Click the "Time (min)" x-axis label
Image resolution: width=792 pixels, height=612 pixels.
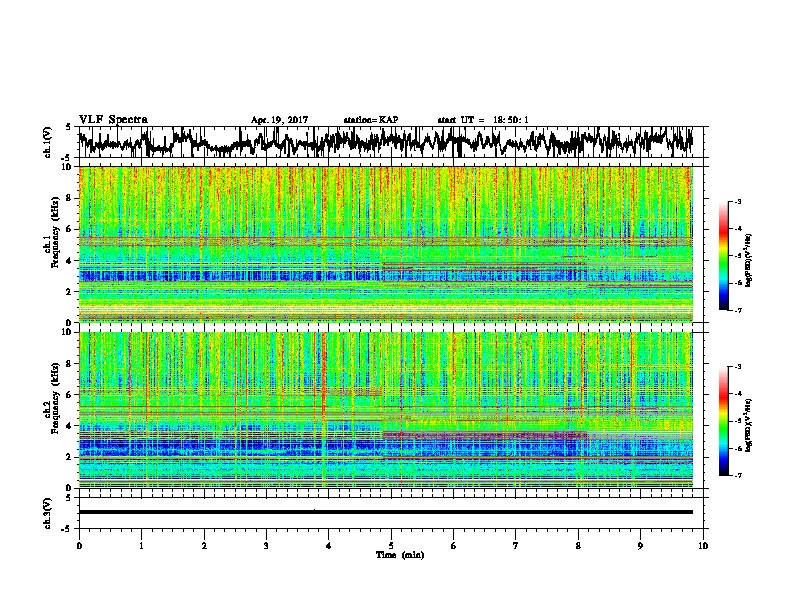[x=400, y=555]
